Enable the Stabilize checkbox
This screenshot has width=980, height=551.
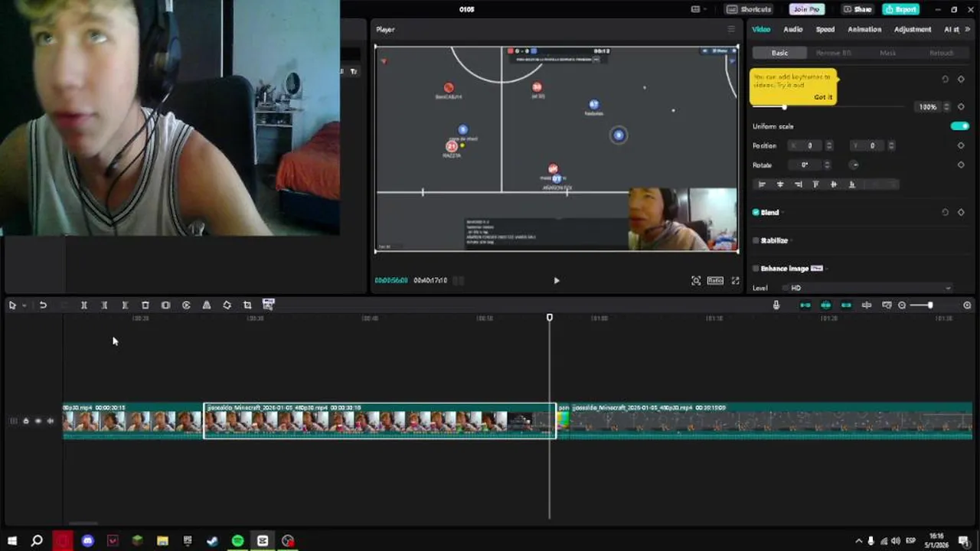pyautogui.click(x=756, y=240)
